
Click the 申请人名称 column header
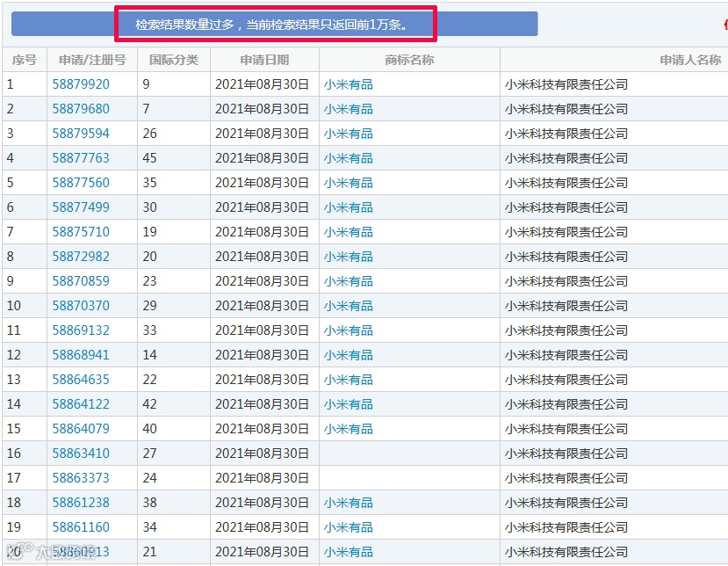[x=690, y=60]
